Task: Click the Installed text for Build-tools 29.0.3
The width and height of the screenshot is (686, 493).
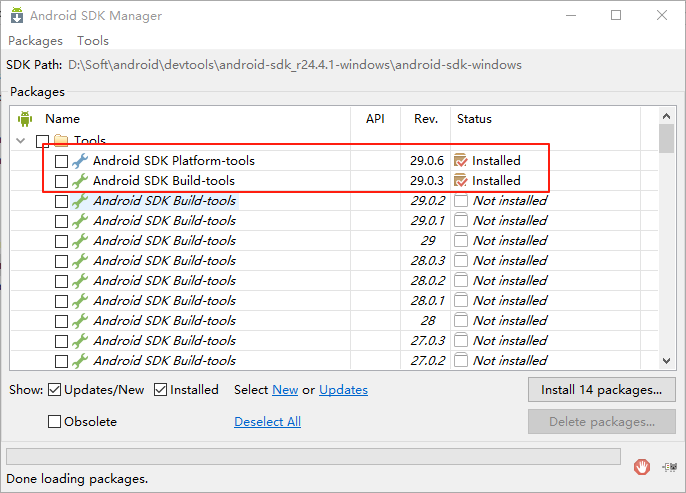Action: pyautogui.click(x=496, y=181)
